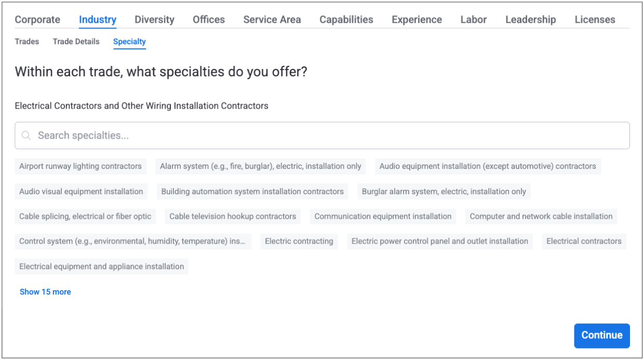Toggle Audio visual equipment installation chip
Screen dimensions: 644x360
81,191
